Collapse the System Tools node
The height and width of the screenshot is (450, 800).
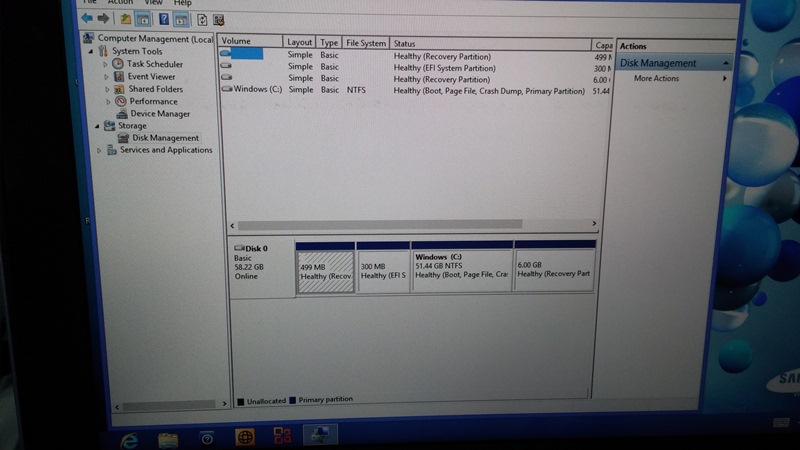(x=91, y=52)
